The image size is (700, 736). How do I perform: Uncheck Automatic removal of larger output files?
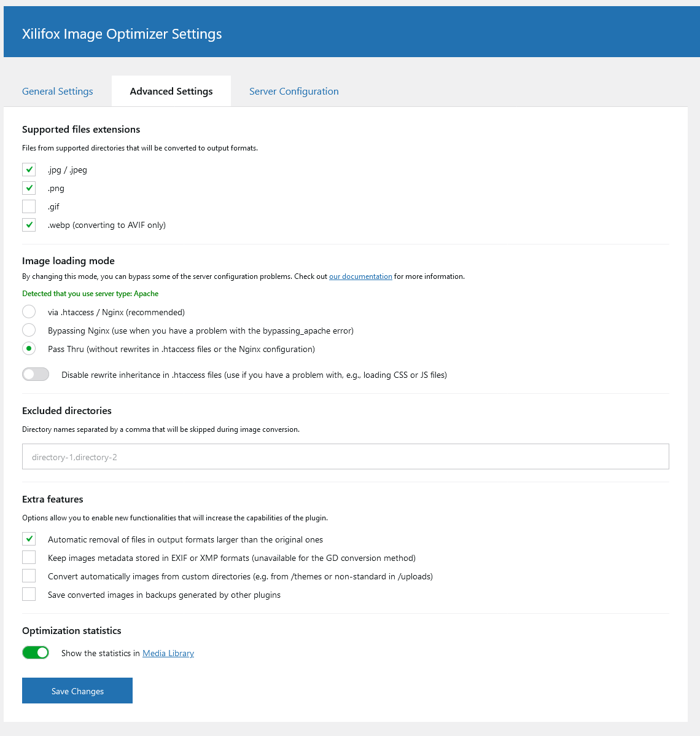pyautogui.click(x=29, y=539)
